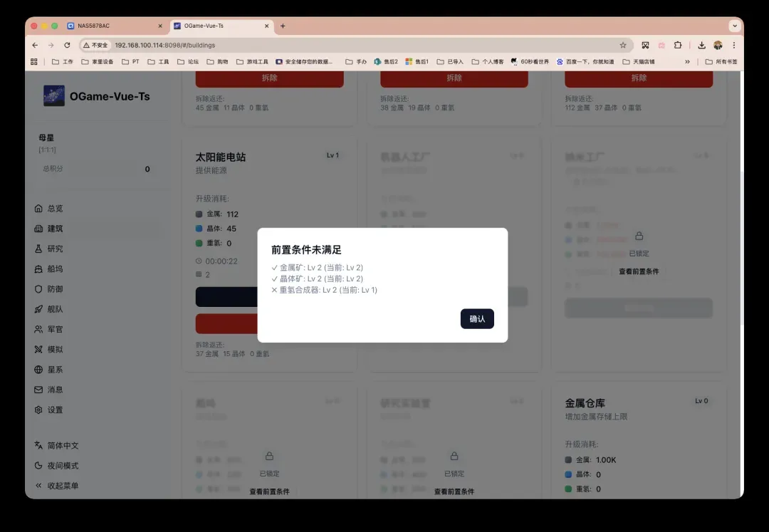Switch to NAS5878AC browser tab
Screen dimensions: 769x532
[114, 26]
